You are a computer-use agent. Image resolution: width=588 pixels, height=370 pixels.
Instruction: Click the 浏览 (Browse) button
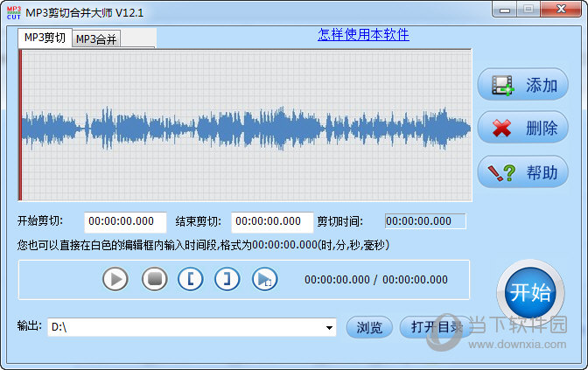(369, 327)
